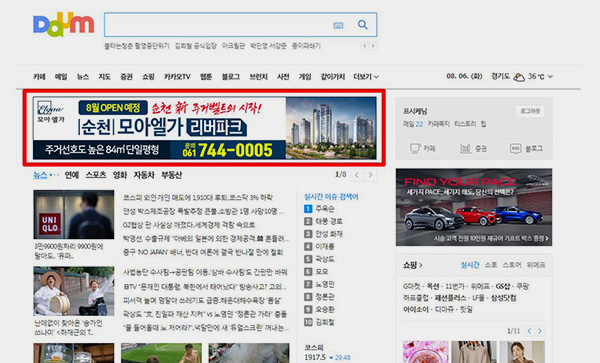600x363 pixels.
Task: Click the search magnifier icon
Action: pos(362,25)
